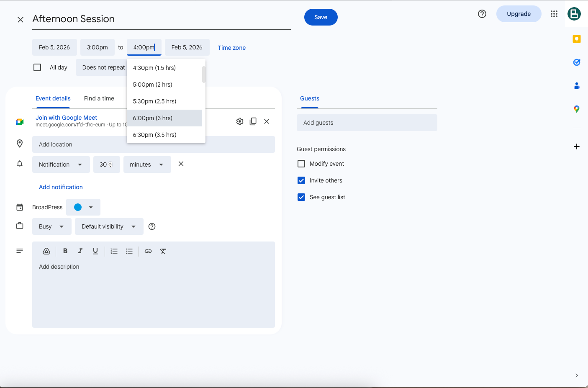Open Google Maps in the side panel
The height and width of the screenshot is (388, 588).
click(x=577, y=109)
